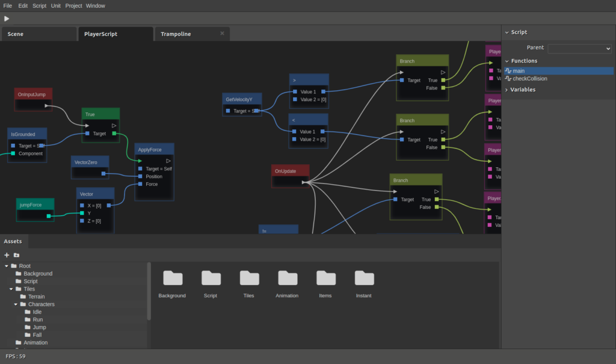The width and height of the screenshot is (616, 364).
Task: Select Idle folder in the tree
Action: [x=37, y=312]
